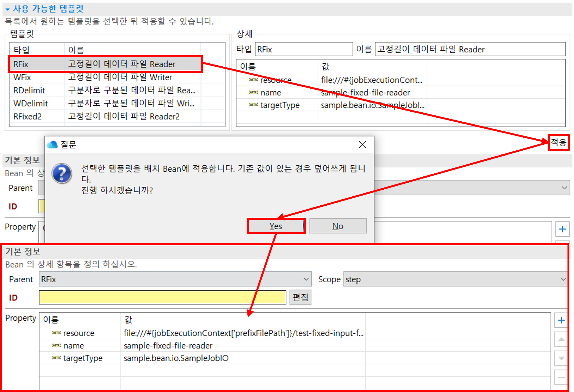Click attribute icon beside resource in 상세

[x=253, y=80]
